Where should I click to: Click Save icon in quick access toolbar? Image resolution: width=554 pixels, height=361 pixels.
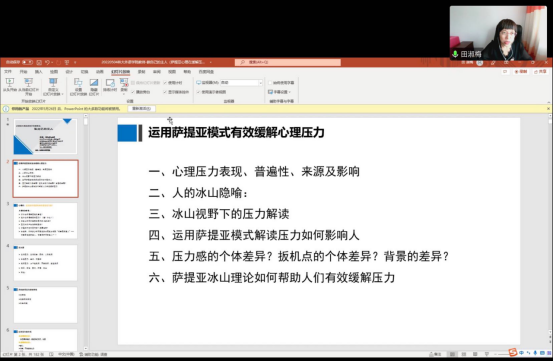[x=39, y=62]
